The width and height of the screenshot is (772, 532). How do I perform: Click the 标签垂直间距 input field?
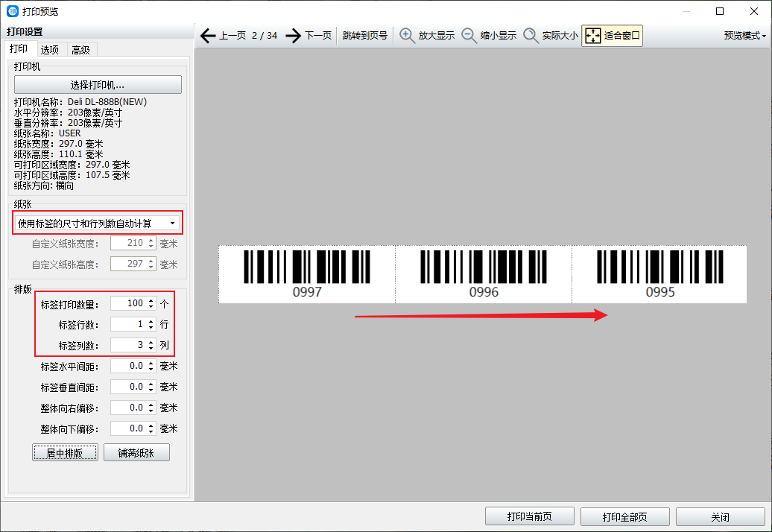[x=128, y=387]
